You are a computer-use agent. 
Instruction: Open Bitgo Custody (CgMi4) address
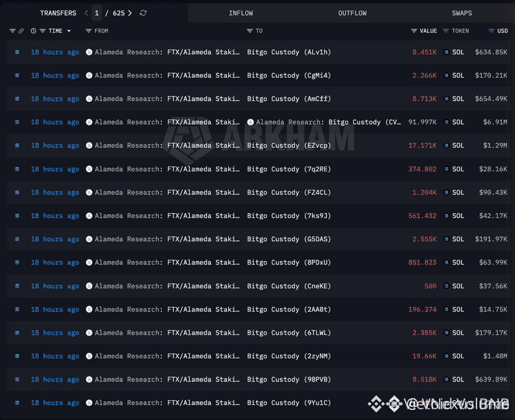(x=289, y=75)
